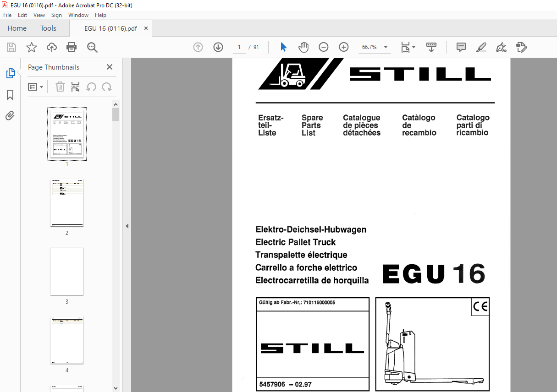The image size is (557, 392).
Task: Go to next page arrow
Action: point(218,47)
